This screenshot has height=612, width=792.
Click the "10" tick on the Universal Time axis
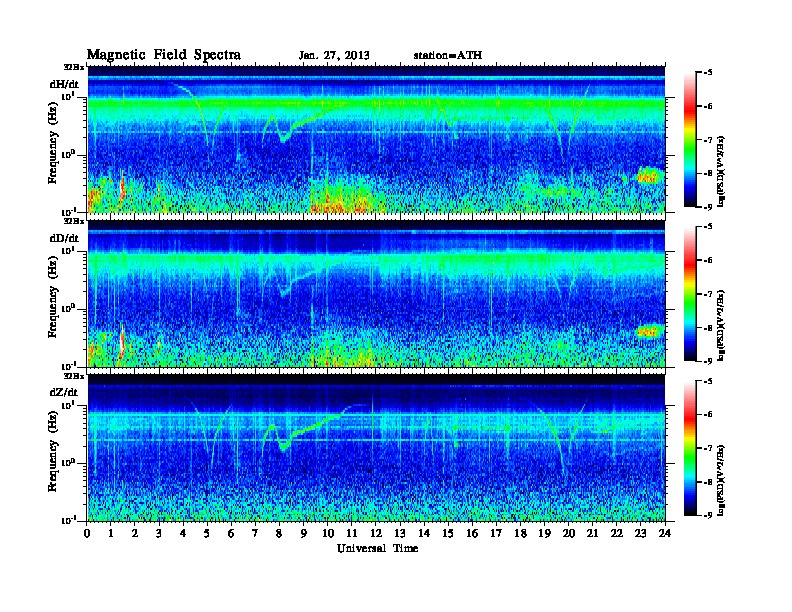click(x=328, y=533)
